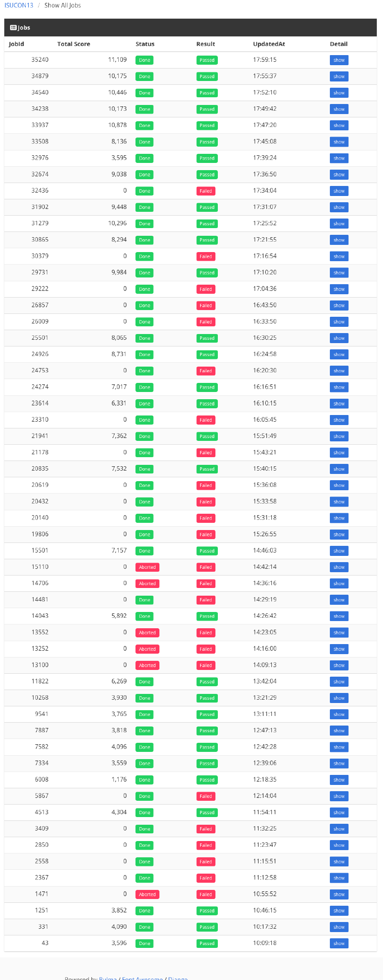The width and height of the screenshot is (383, 980).
Task: Select the job ID 20835 cell
Action: (40, 469)
